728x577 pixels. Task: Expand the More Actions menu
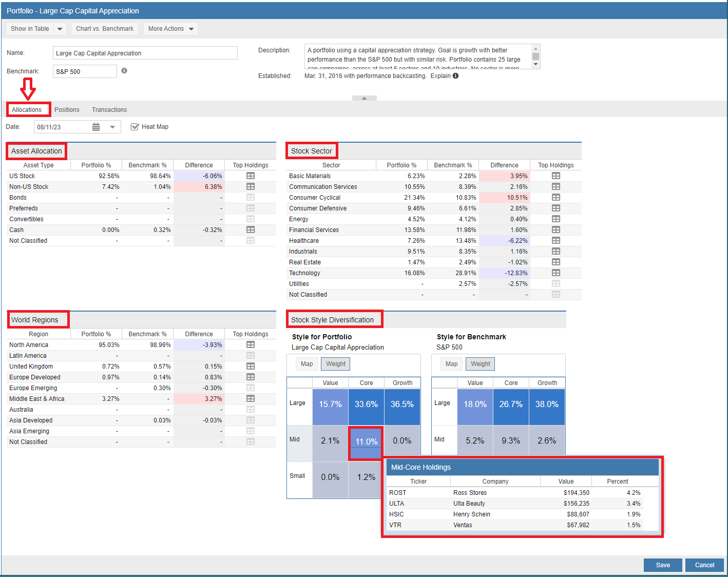(x=170, y=29)
